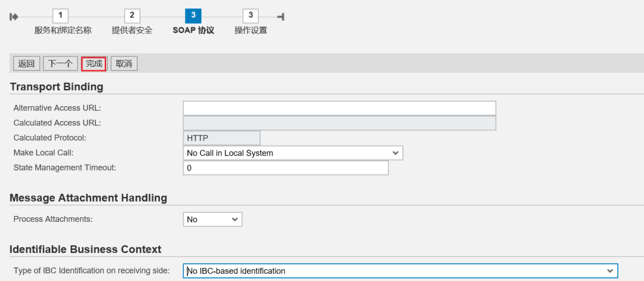This screenshot has height=281, width=644.
Task: Click the Make Local Call label
Action: click(x=43, y=153)
